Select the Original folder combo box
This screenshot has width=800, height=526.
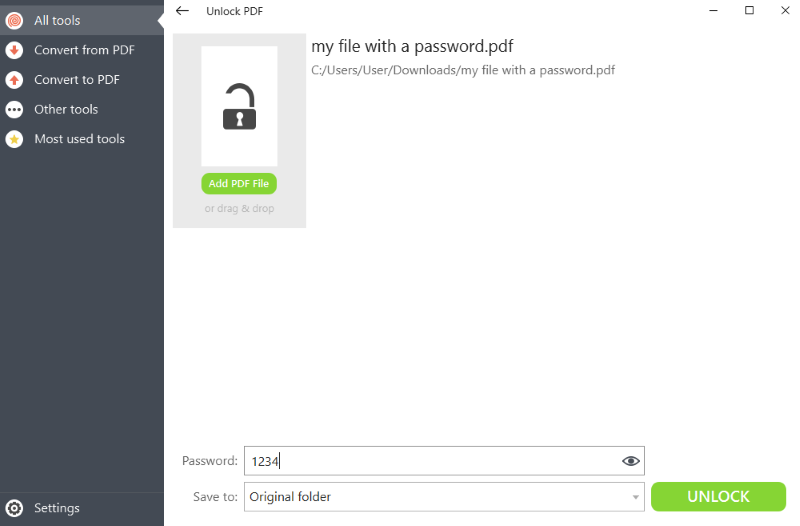click(444, 497)
